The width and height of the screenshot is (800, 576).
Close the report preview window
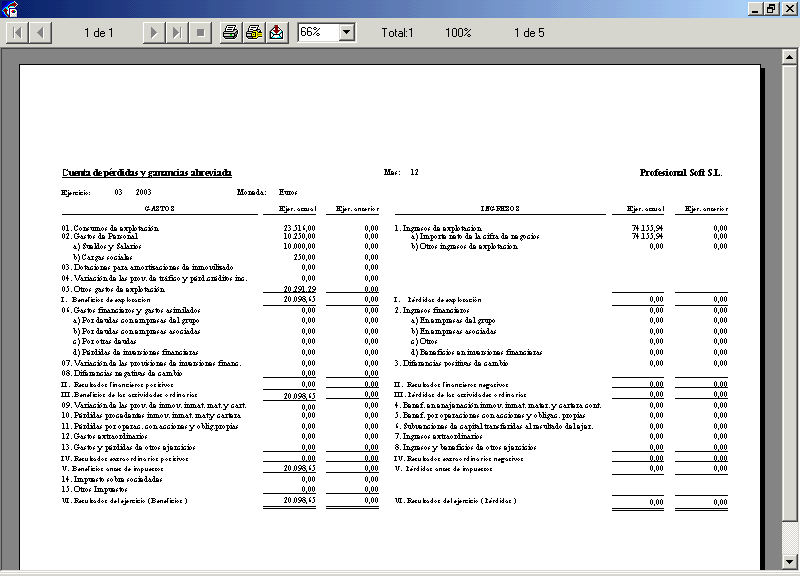coord(788,8)
